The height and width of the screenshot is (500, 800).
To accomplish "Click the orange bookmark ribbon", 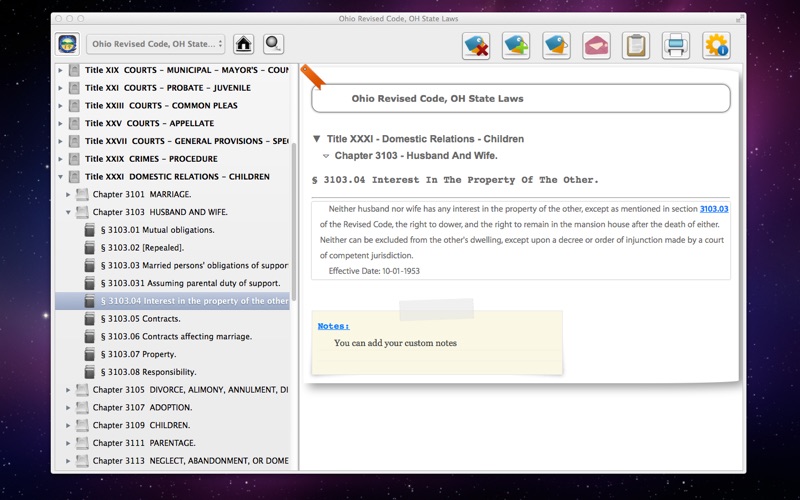I will pyautogui.click(x=312, y=76).
